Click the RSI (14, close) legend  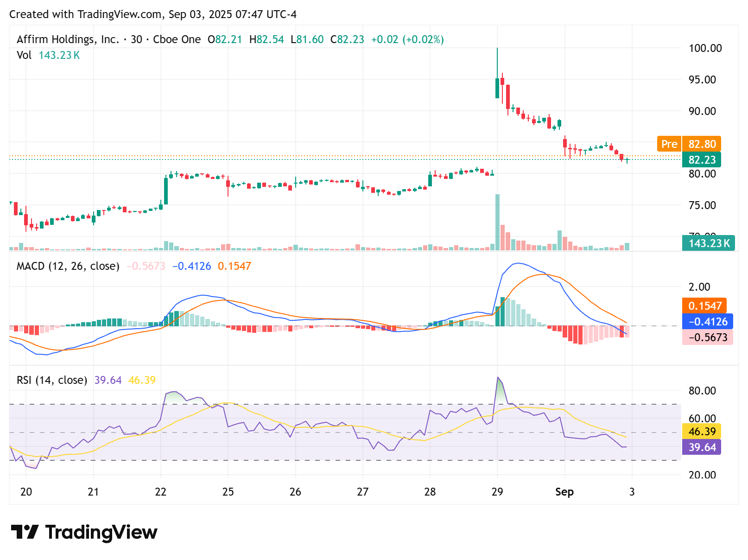coord(52,380)
